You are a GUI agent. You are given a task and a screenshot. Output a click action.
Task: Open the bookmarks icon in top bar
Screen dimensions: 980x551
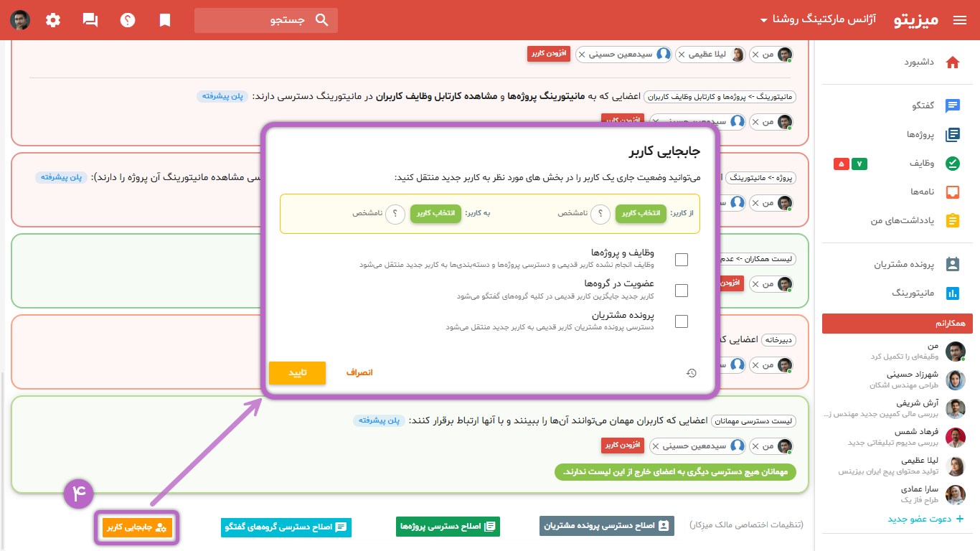coord(165,20)
